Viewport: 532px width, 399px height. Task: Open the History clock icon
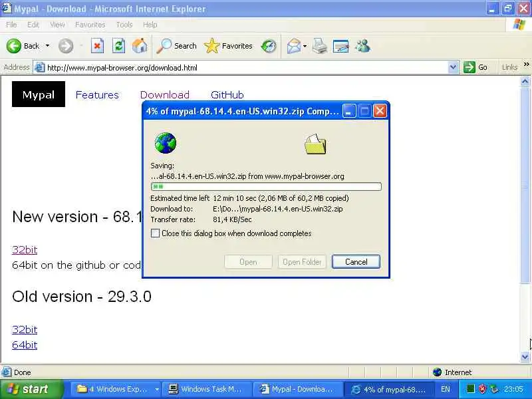point(269,46)
